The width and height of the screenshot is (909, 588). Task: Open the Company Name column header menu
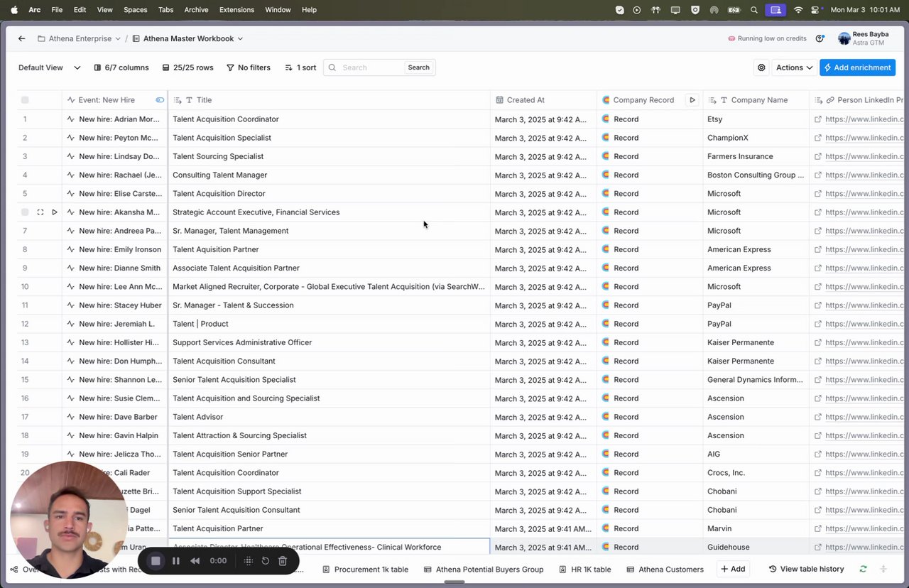(x=756, y=100)
